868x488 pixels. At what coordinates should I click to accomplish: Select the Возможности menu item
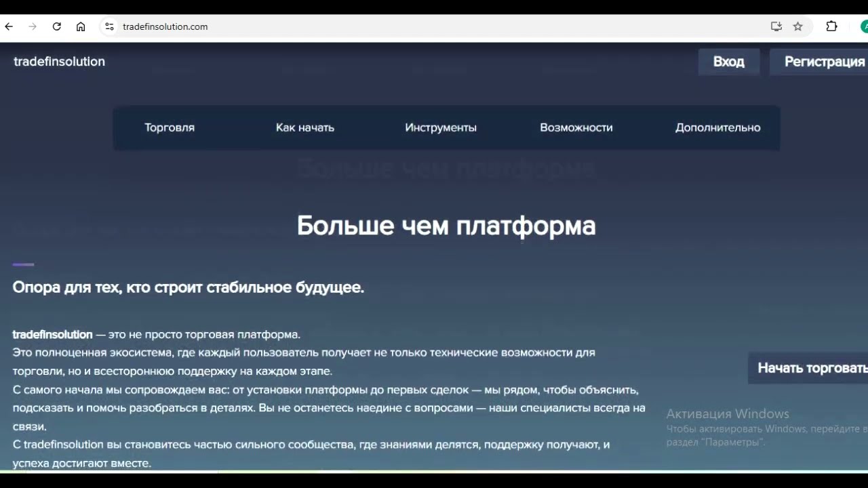coord(576,127)
